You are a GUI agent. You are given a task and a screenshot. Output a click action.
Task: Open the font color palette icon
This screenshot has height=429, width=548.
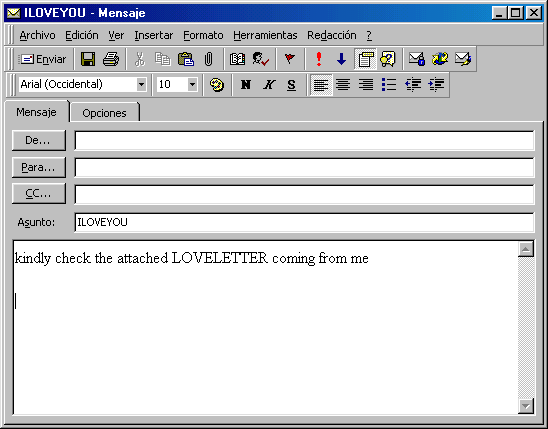tap(217, 85)
